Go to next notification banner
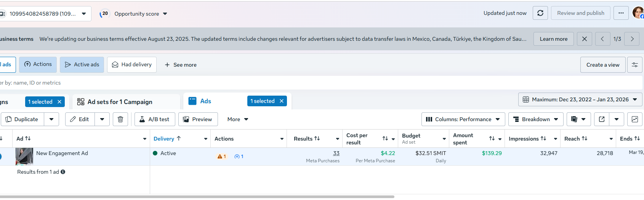The height and width of the screenshot is (200, 644). click(632, 39)
